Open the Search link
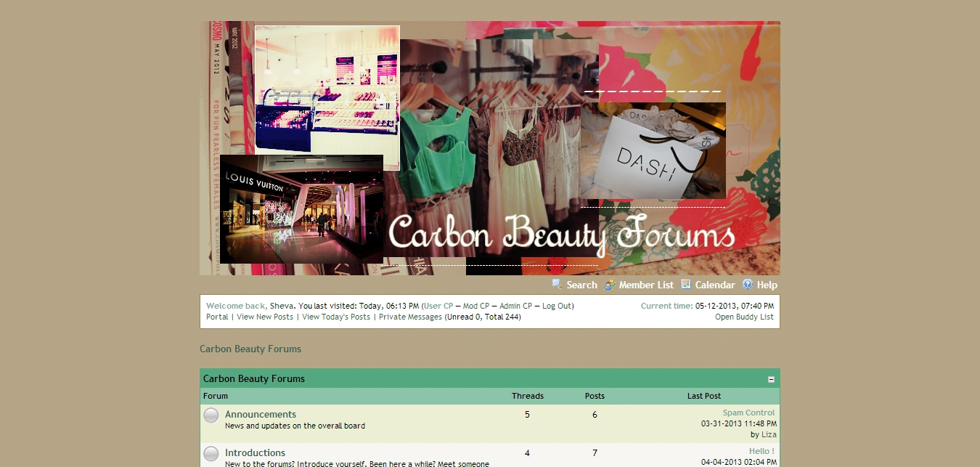 pos(582,285)
